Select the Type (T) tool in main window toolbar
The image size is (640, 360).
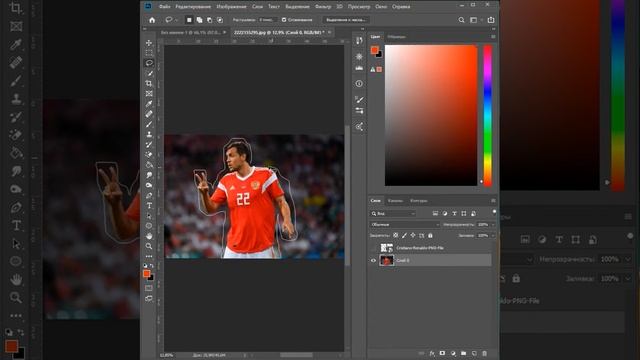(x=149, y=206)
